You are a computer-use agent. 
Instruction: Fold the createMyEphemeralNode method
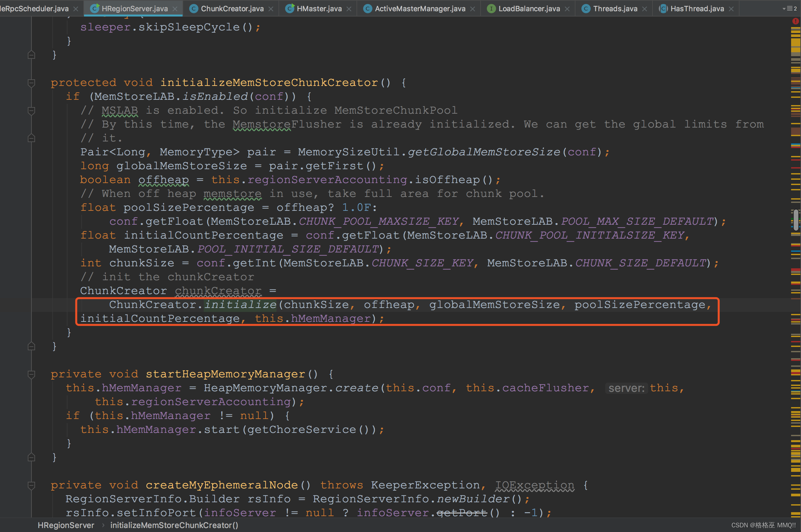coord(31,485)
